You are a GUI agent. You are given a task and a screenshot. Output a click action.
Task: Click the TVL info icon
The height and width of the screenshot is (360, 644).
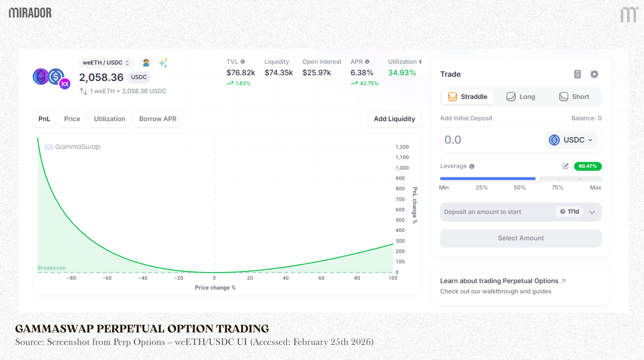tap(243, 62)
